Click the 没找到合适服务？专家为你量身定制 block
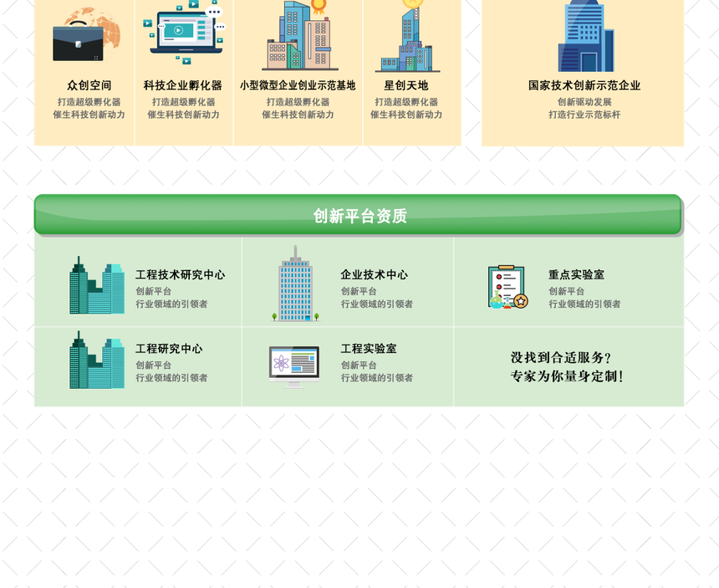The width and height of the screenshot is (719, 588). (x=568, y=367)
